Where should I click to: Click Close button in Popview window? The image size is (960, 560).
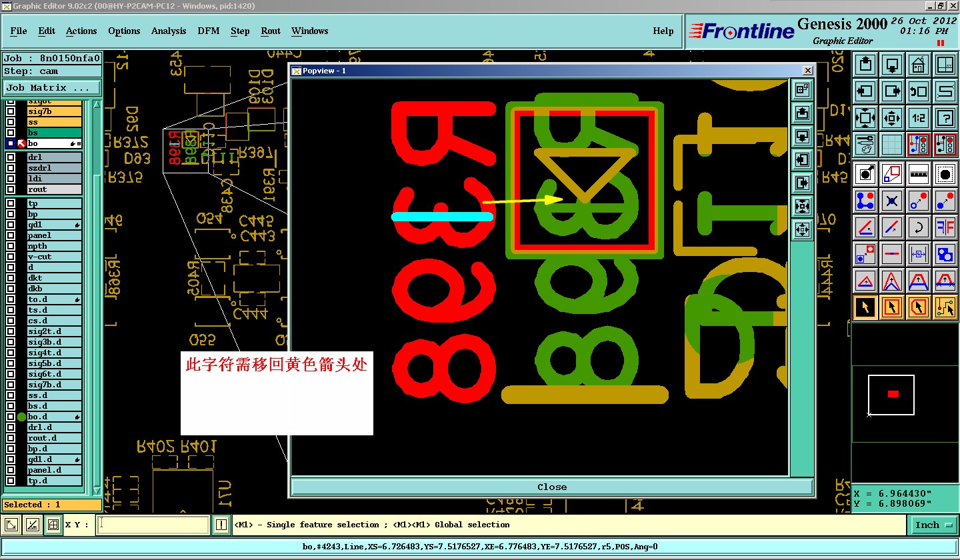point(552,487)
